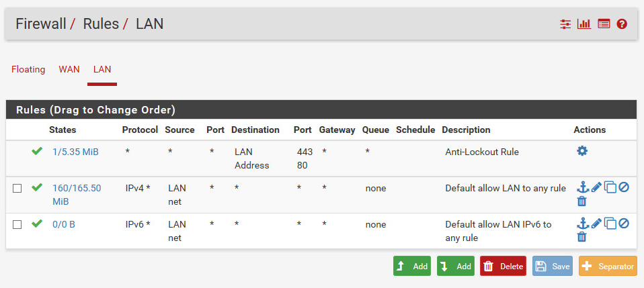The image size is (644, 288).
Task: Delete the IPv6 LAN rule via trash icon
Action: pyautogui.click(x=581, y=237)
